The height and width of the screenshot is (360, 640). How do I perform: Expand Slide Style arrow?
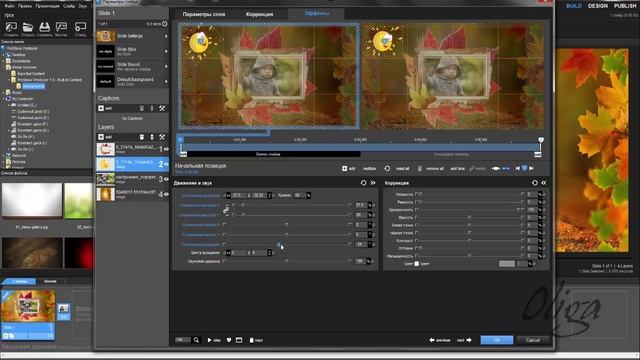[x=166, y=51]
